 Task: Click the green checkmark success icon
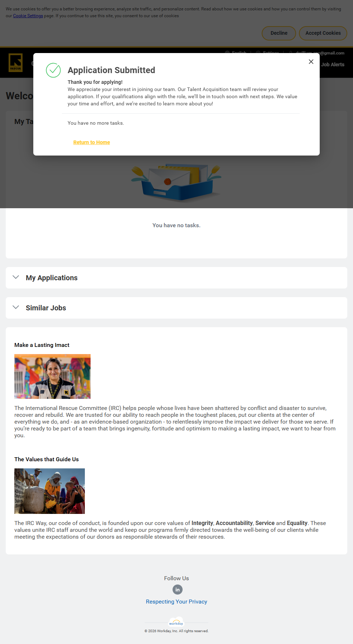tap(53, 70)
